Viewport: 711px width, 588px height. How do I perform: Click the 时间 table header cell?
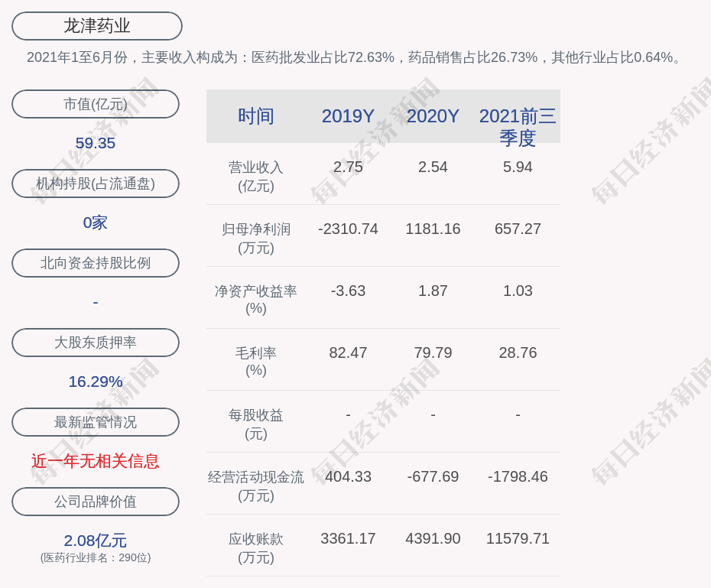tap(256, 116)
